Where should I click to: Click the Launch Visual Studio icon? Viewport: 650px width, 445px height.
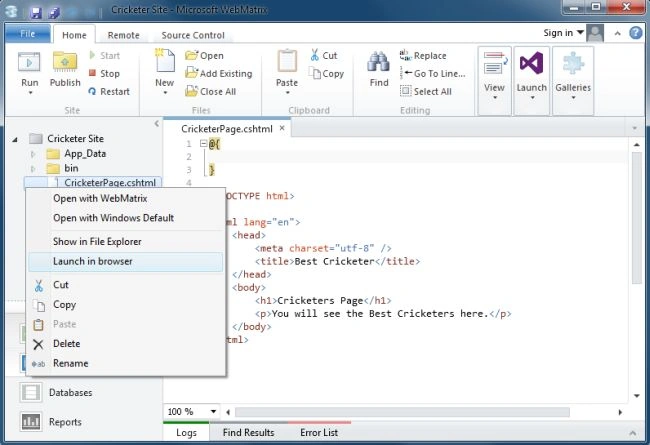pyautogui.click(x=531, y=63)
